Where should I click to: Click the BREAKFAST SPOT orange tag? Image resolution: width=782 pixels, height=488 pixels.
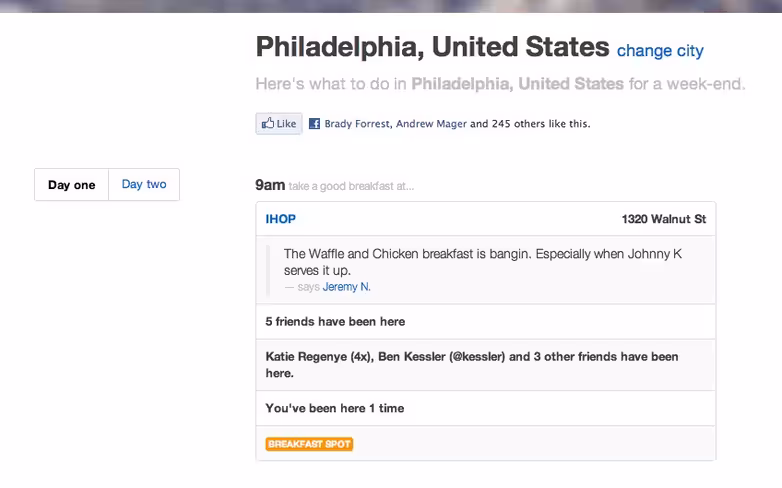pyautogui.click(x=309, y=444)
